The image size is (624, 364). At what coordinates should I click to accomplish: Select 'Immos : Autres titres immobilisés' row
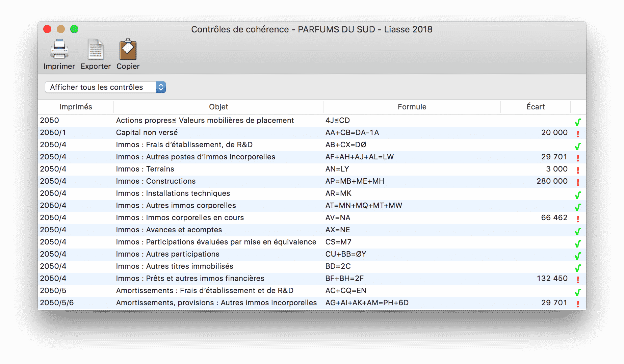click(x=312, y=266)
